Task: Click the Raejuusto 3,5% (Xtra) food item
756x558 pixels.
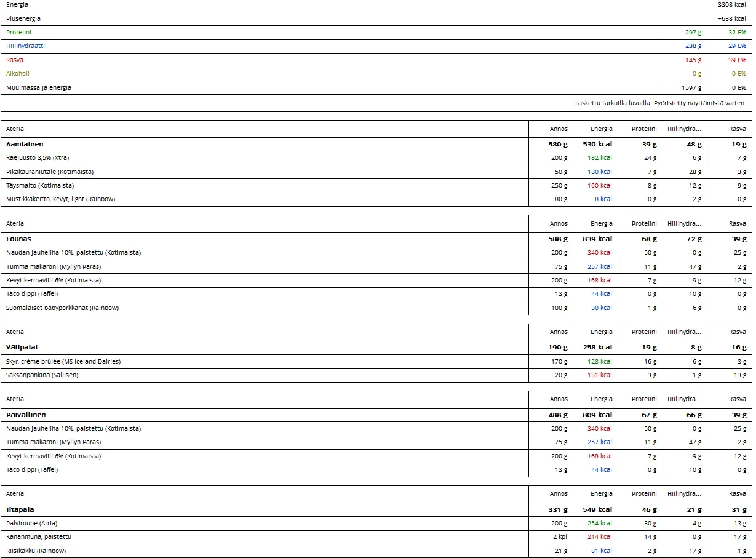Action: [38, 158]
